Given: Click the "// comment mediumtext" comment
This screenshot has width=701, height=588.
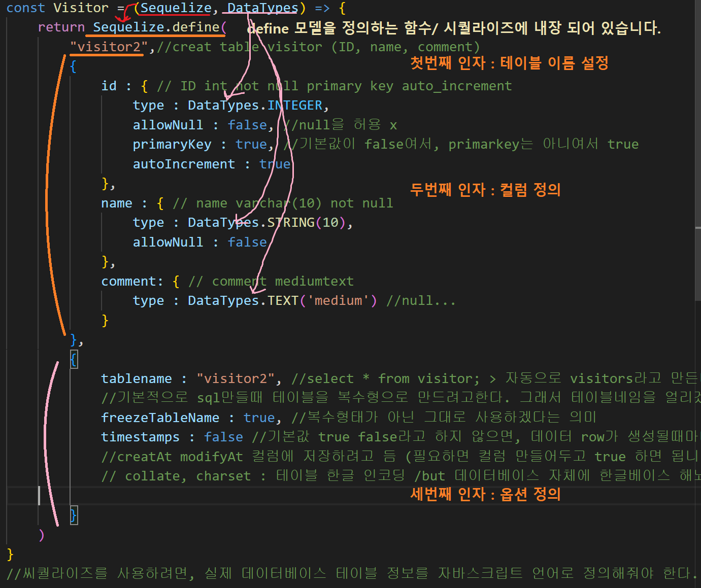Looking at the screenshot, I should pos(271,281).
